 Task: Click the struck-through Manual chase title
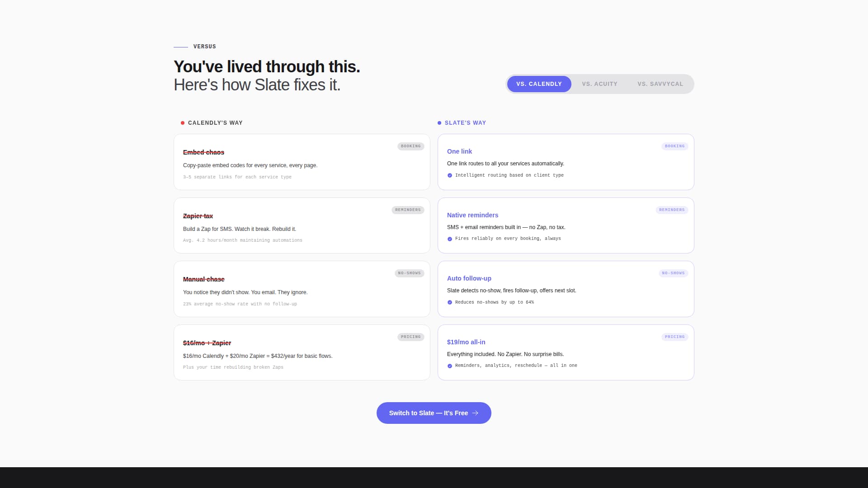[204, 279]
